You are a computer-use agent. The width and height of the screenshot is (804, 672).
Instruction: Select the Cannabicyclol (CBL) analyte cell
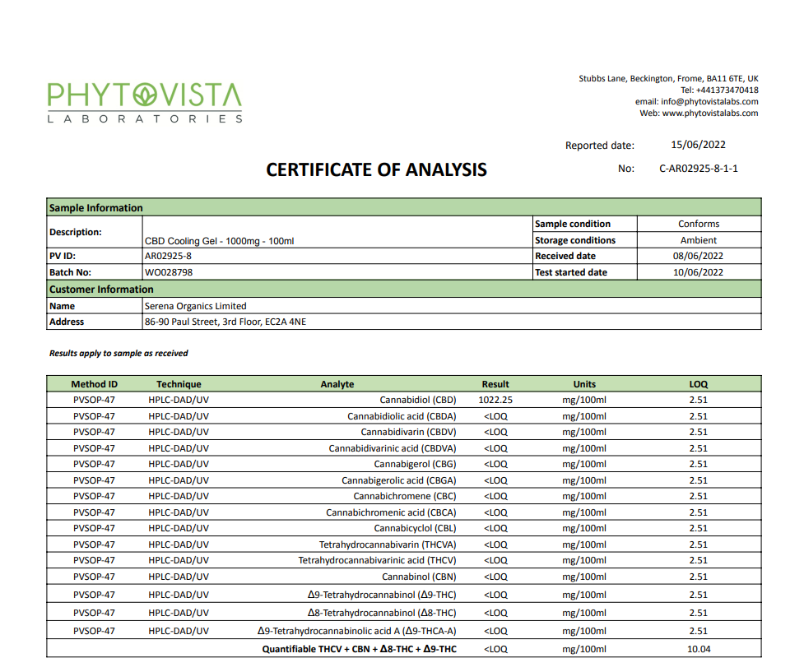(x=415, y=528)
